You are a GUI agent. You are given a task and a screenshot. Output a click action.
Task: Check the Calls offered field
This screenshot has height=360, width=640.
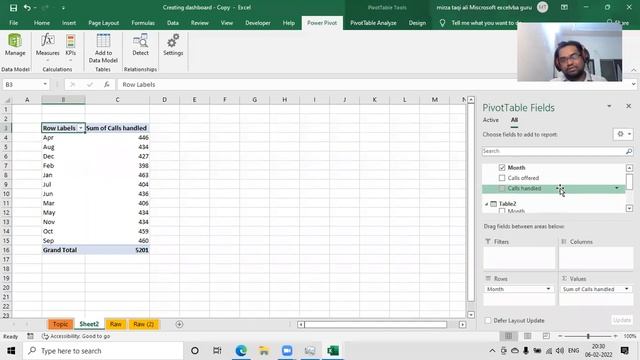coord(502,178)
